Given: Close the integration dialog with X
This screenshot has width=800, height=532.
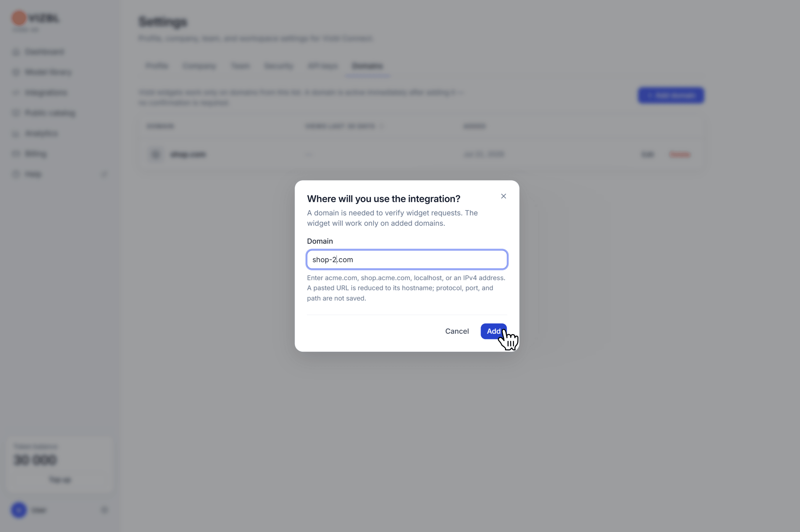Looking at the screenshot, I should pyautogui.click(x=503, y=196).
